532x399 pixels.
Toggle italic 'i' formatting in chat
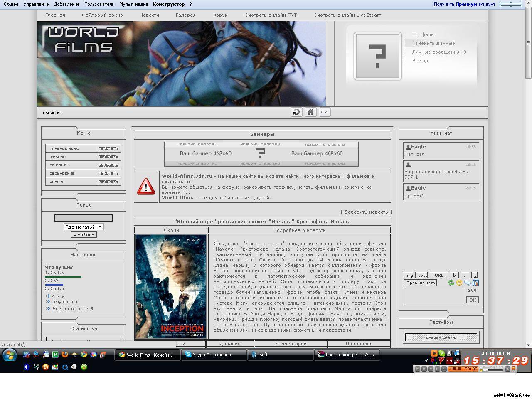465,275
